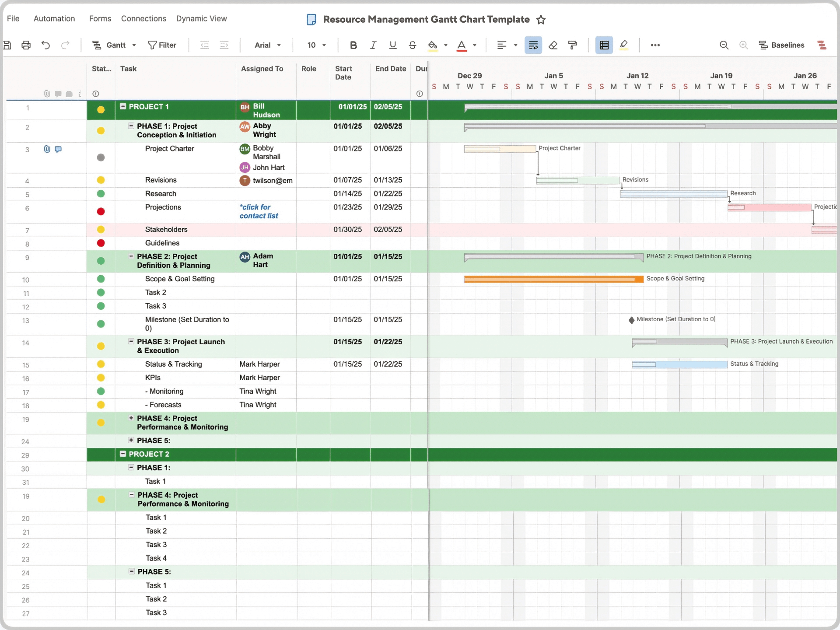
Task: Click the Undo icon
Action: click(x=45, y=45)
